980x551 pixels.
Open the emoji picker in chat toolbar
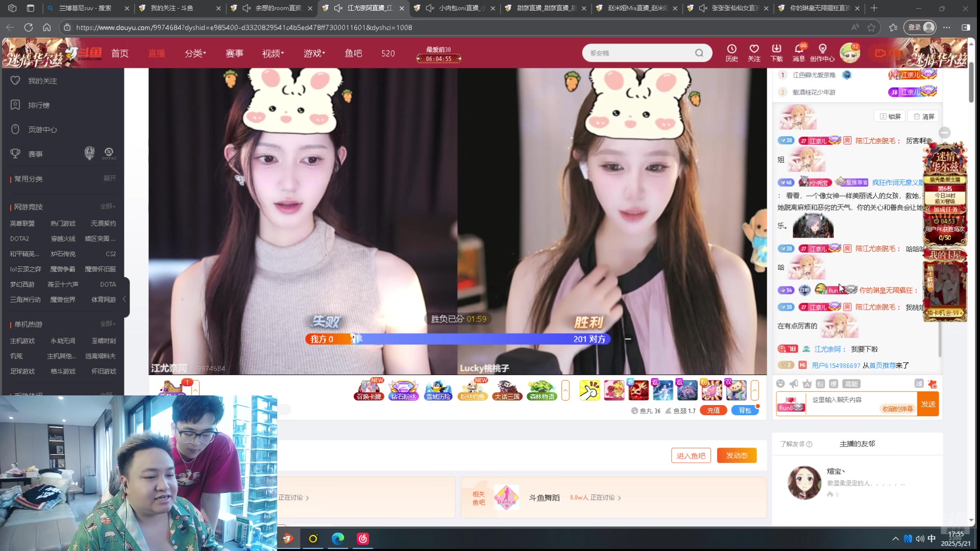tap(780, 384)
